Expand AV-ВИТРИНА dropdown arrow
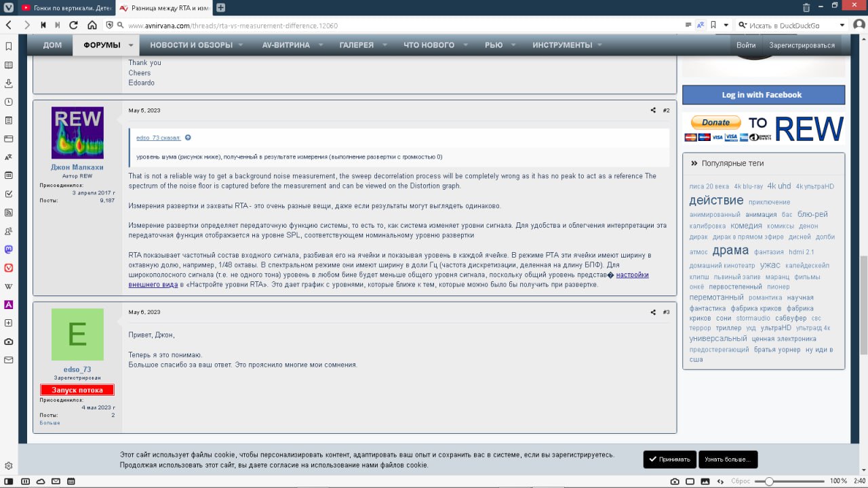The width and height of the screenshot is (868, 488). click(321, 45)
